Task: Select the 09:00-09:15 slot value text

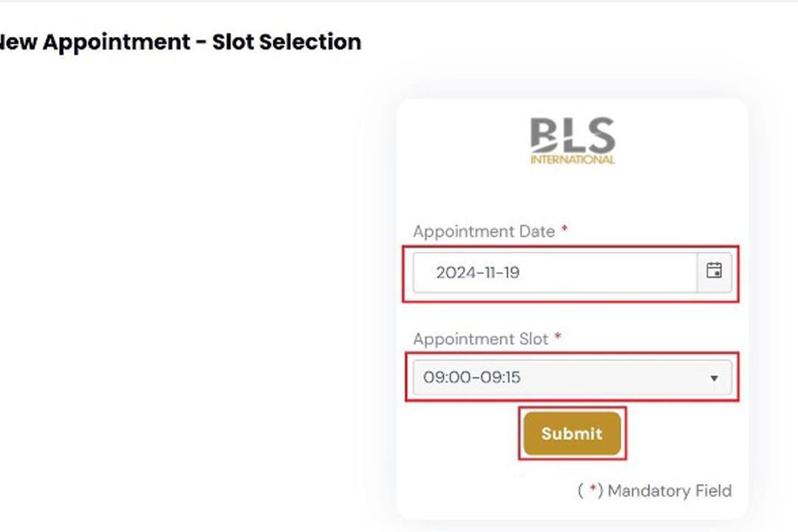Action: coord(471,378)
